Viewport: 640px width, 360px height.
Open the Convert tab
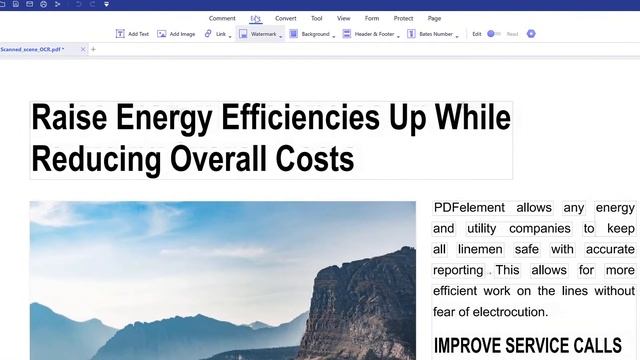point(286,18)
